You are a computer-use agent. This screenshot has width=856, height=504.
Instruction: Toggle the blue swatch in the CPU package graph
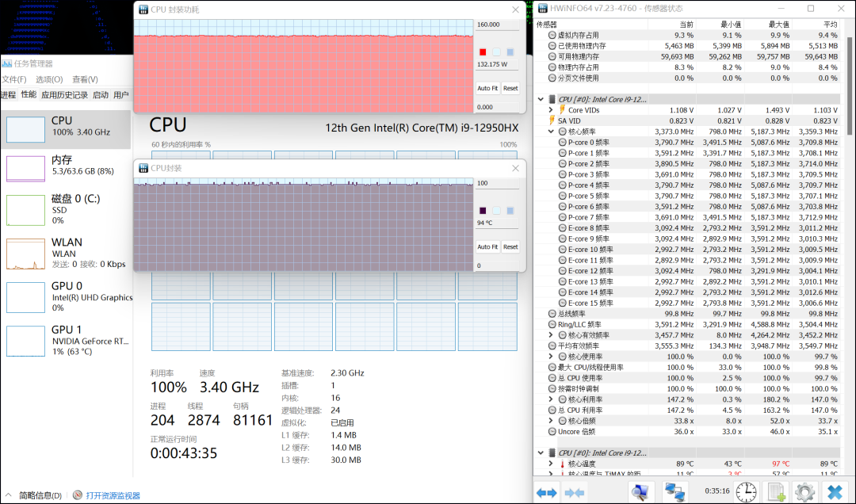508,209
